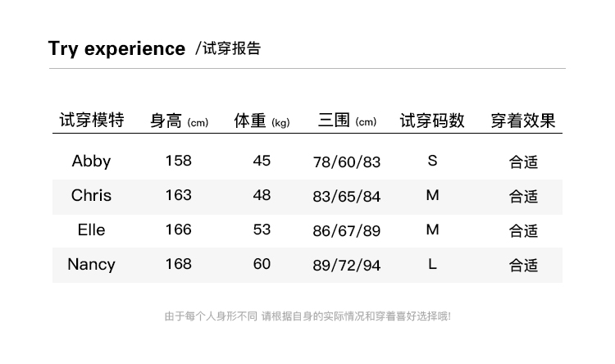Select the model name Elle
This screenshot has height=364, width=615.
(91, 230)
